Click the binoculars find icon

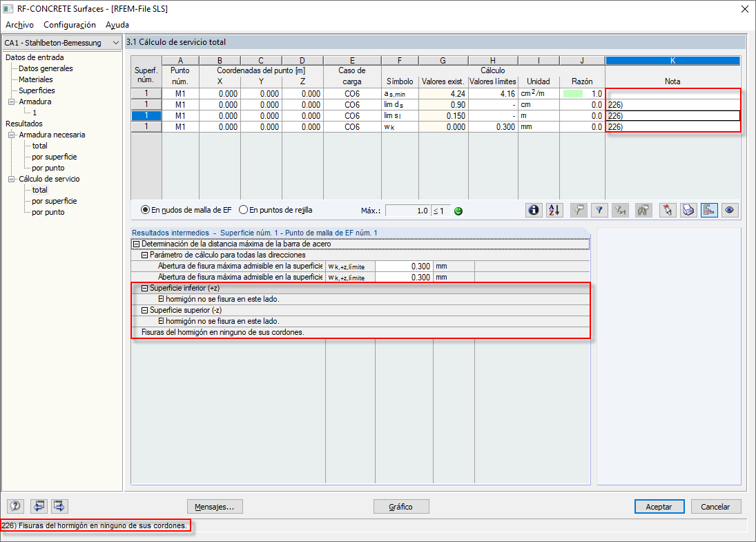(x=643, y=211)
